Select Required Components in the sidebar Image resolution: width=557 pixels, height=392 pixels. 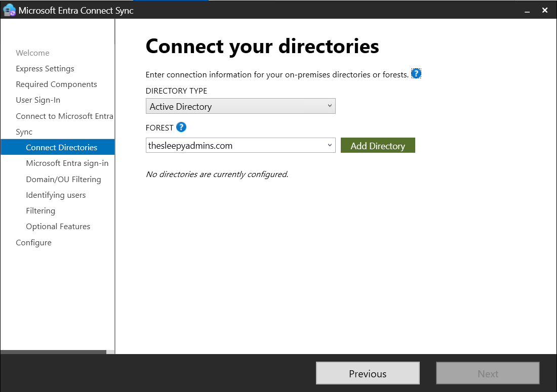(x=56, y=84)
